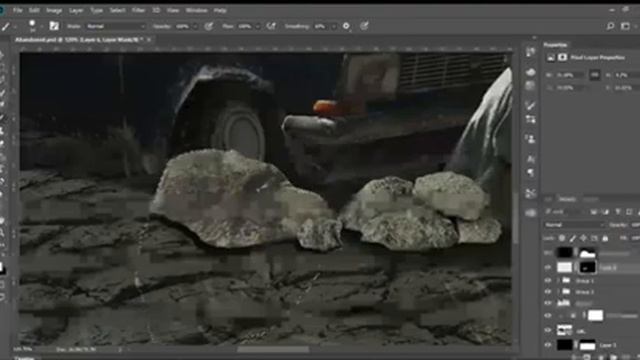Select the adjustment layer white mask thumbnail
The height and width of the screenshot is (360, 640).
coord(595,316)
